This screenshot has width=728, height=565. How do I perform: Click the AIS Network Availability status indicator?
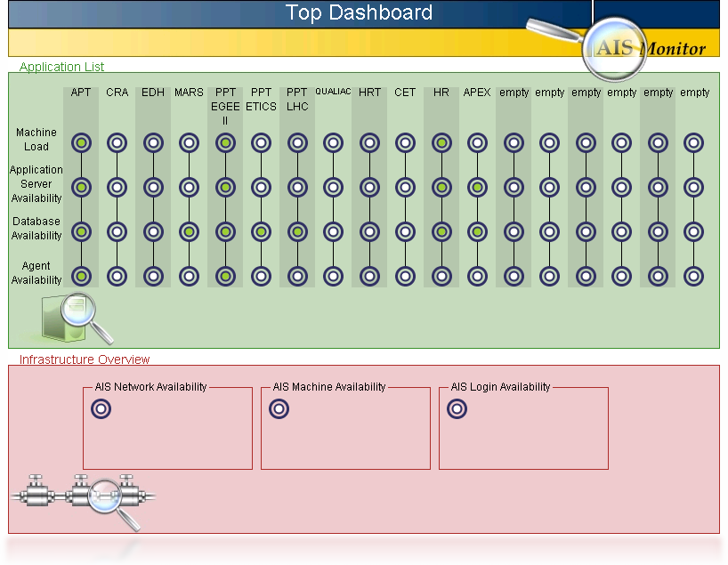coord(101,409)
